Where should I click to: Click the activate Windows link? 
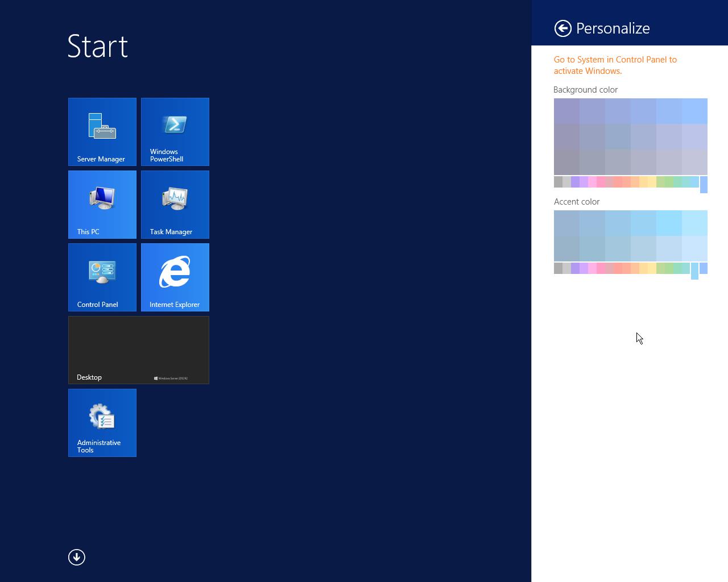615,65
